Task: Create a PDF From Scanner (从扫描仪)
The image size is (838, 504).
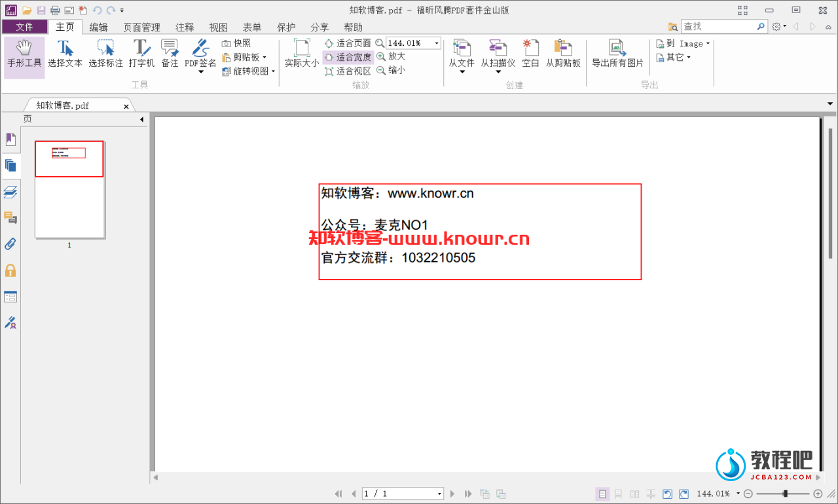Action: [498, 55]
